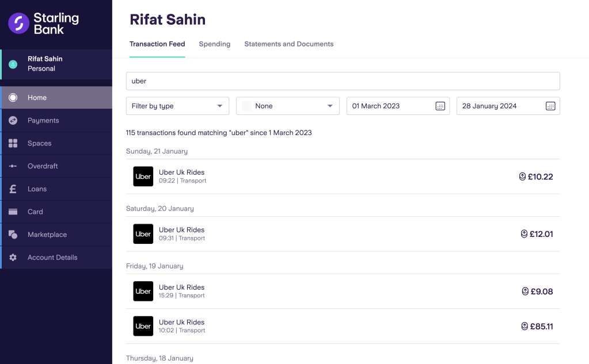Open Payments in the sidebar
Image resolution: width=589 pixels, height=364 pixels.
click(56, 120)
